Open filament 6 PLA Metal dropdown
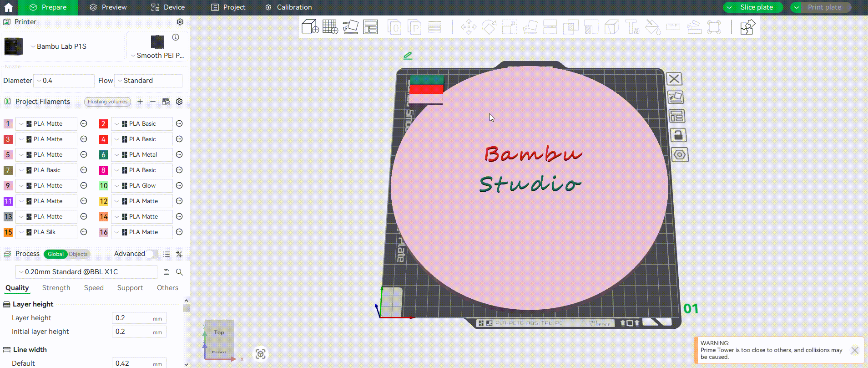The height and width of the screenshot is (368, 868). [142, 155]
